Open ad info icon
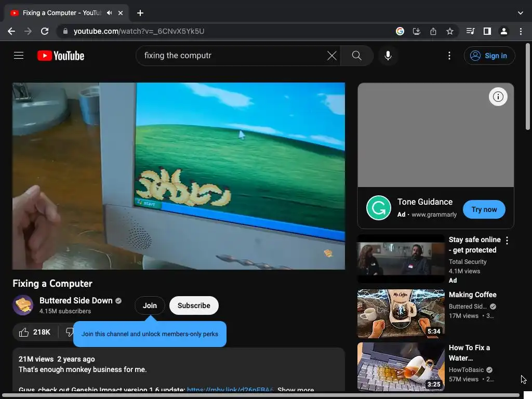The width and height of the screenshot is (532, 399). (498, 97)
